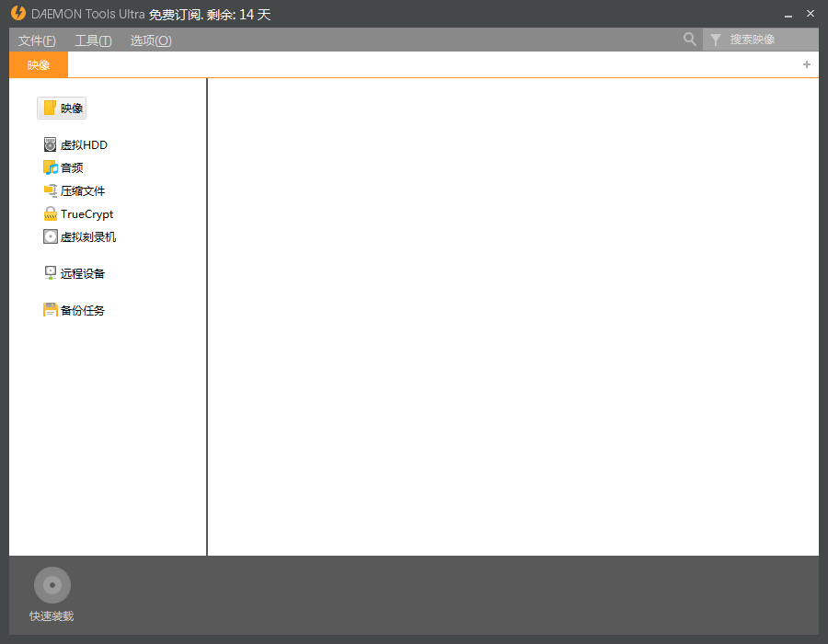Open the filter funnel icon
Screen dimensions: 828x644
[715, 40]
